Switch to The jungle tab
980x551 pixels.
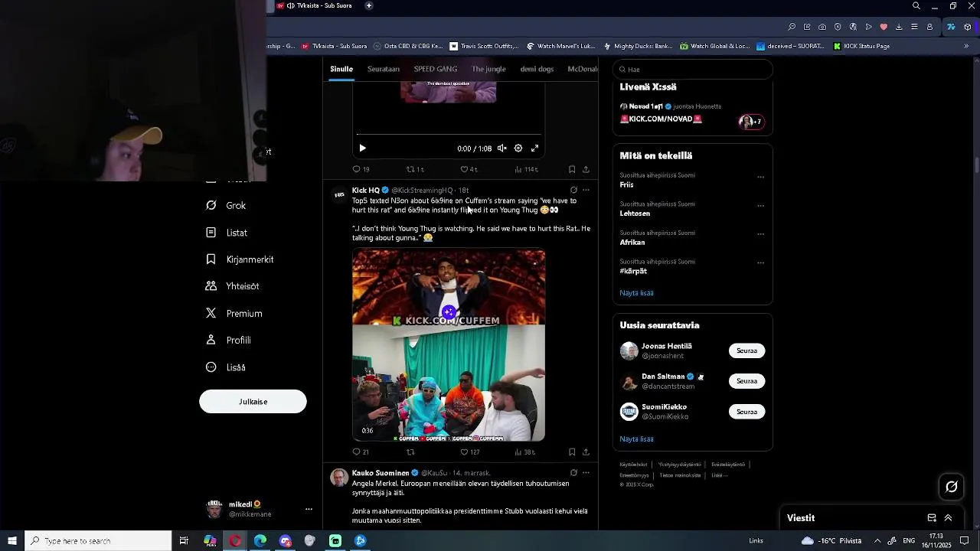pos(488,69)
